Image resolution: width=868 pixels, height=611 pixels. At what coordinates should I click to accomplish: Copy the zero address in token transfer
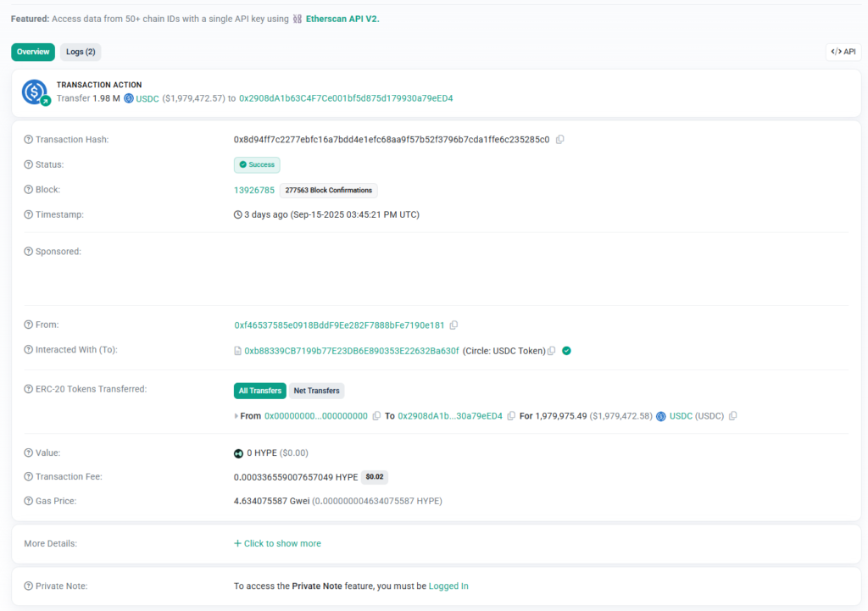(x=376, y=416)
